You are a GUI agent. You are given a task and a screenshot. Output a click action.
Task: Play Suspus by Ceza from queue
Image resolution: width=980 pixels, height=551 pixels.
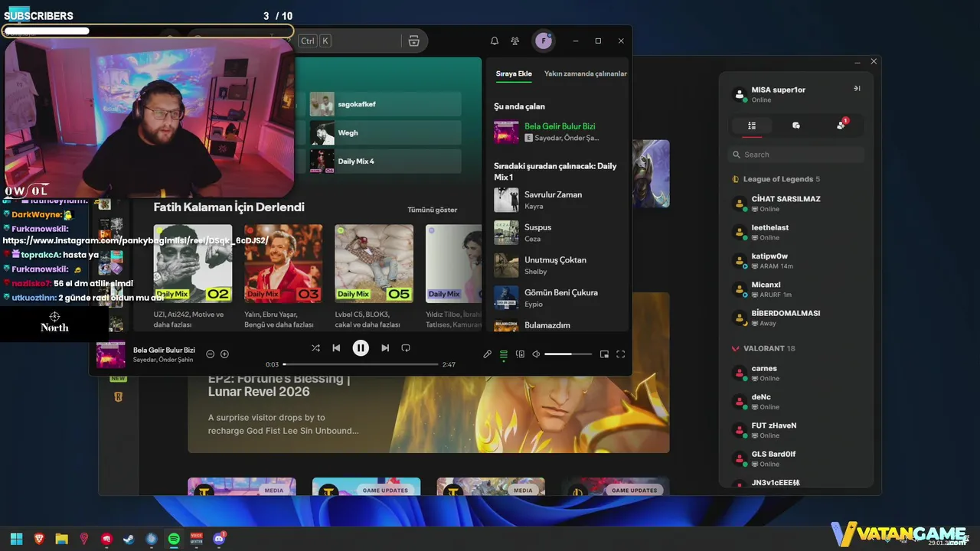pyautogui.click(x=558, y=233)
